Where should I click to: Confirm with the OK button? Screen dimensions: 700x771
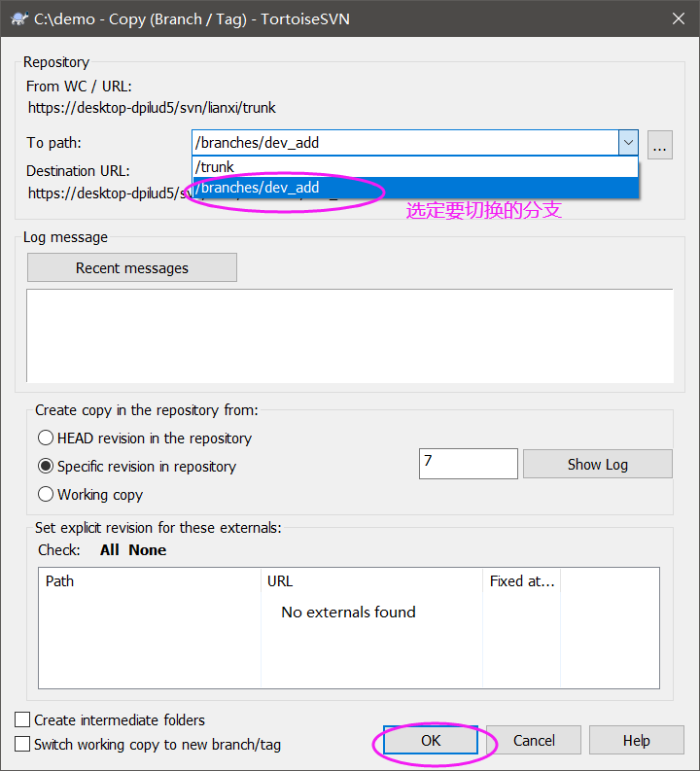click(431, 740)
